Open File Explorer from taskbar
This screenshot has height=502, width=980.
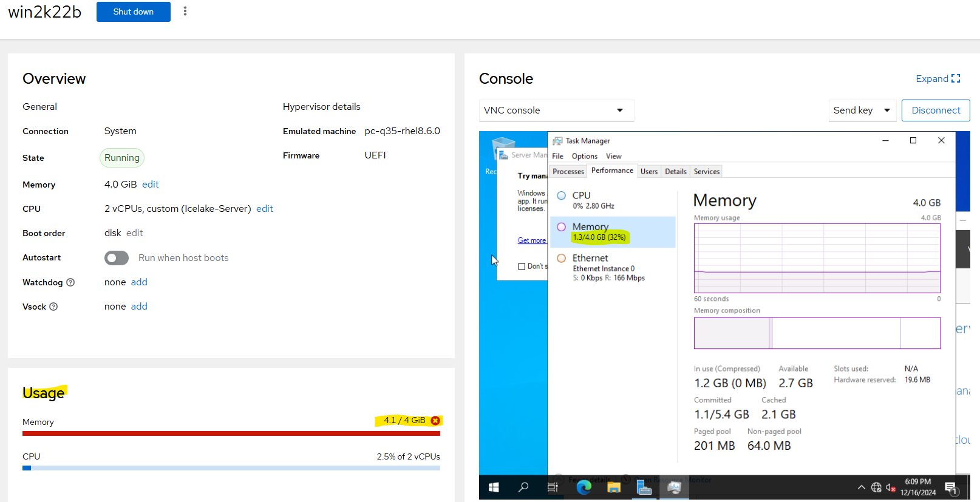click(614, 487)
